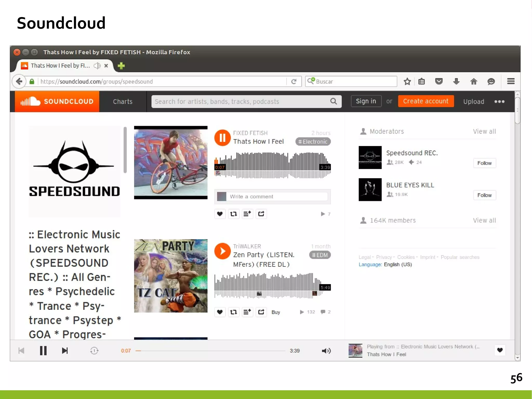Change Language: English (US) setting

click(x=385, y=264)
